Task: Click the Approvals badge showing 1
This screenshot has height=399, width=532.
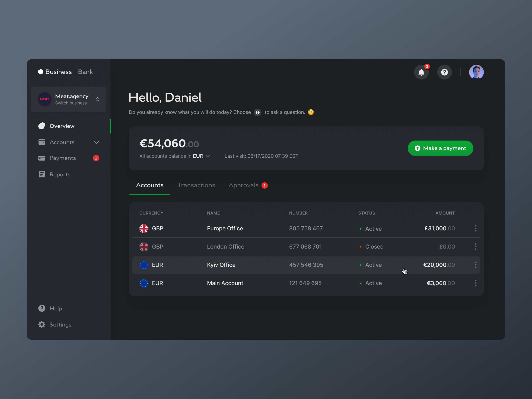Action: click(265, 185)
